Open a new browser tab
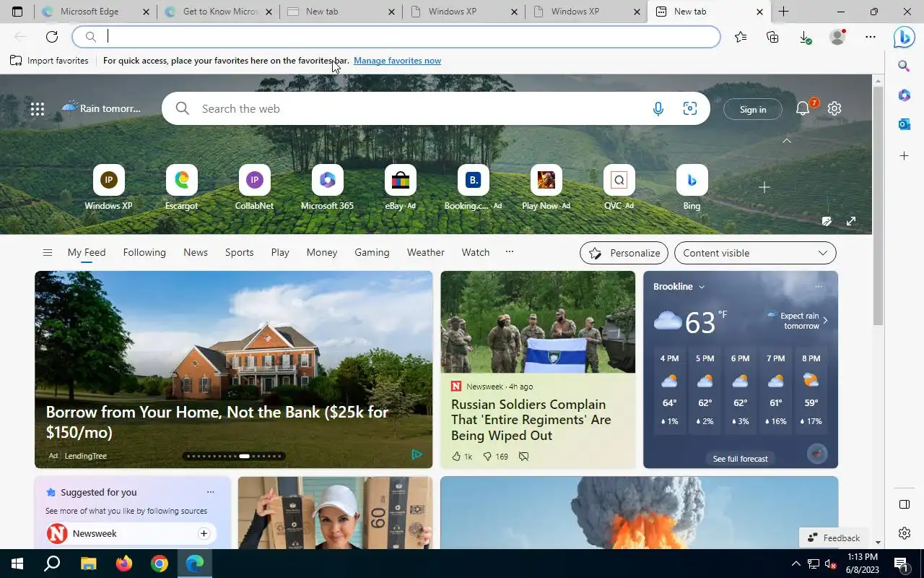Viewport: 924px width, 578px height. [784, 12]
